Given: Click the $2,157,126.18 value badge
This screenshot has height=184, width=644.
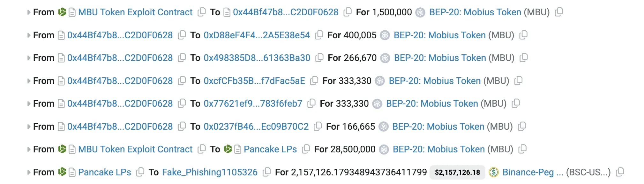Looking at the screenshot, I should click(x=457, y=172).
